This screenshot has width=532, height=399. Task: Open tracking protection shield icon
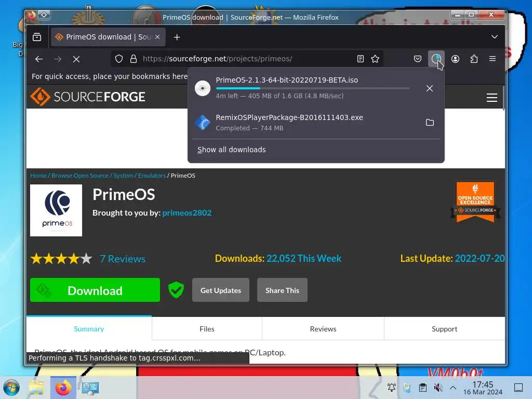(119, 59)
